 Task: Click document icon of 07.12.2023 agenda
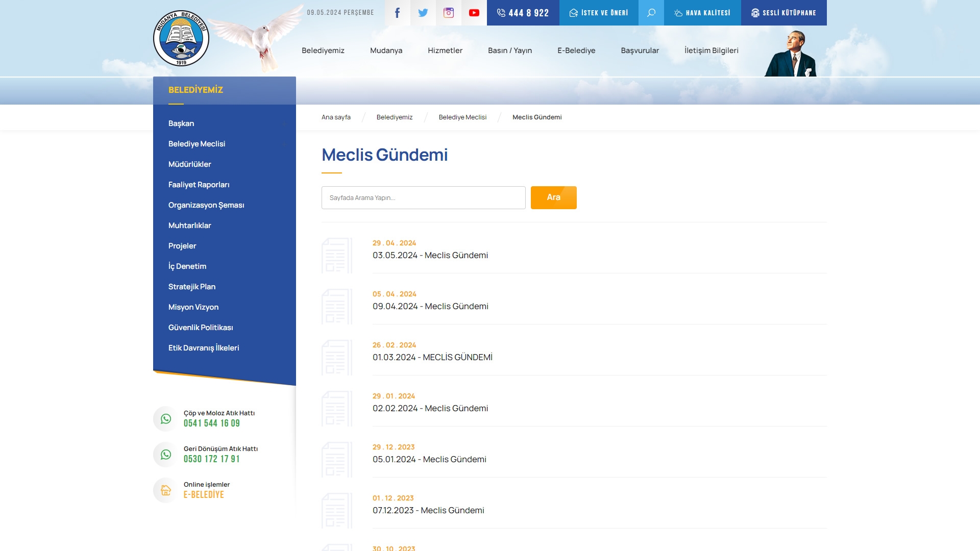tap(337, 511)
